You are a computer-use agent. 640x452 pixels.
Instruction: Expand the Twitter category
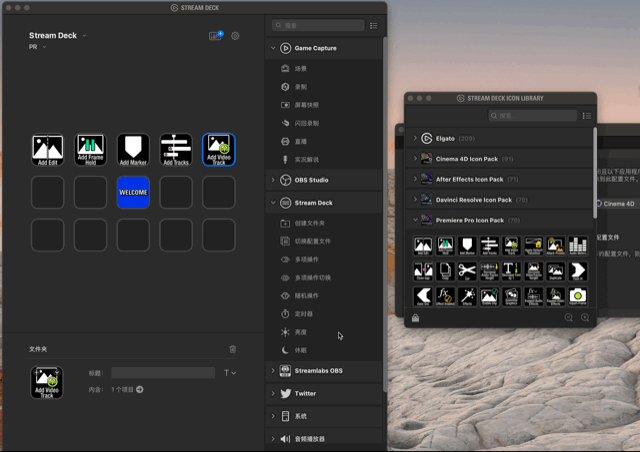273,394
